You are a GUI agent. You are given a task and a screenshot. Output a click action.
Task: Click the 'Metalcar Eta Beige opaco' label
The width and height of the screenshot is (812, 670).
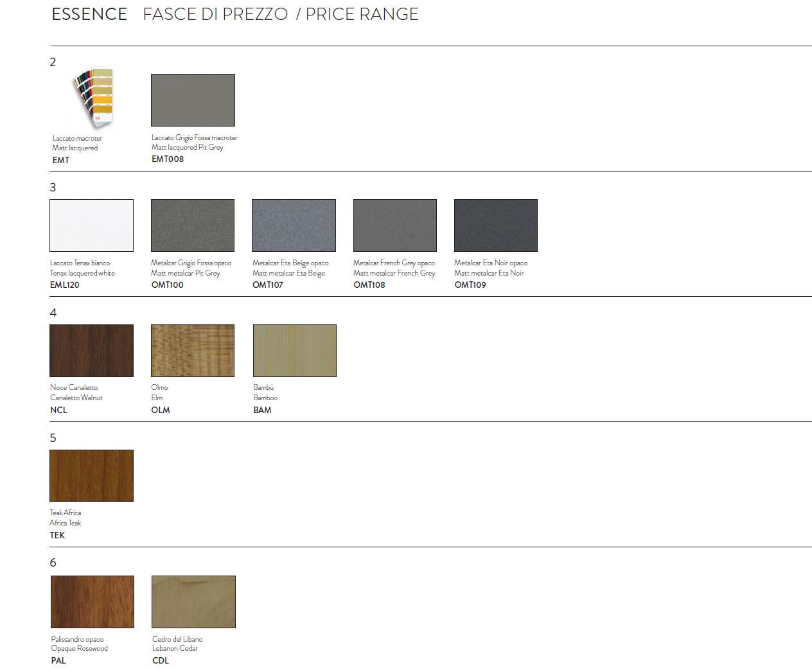290,263
